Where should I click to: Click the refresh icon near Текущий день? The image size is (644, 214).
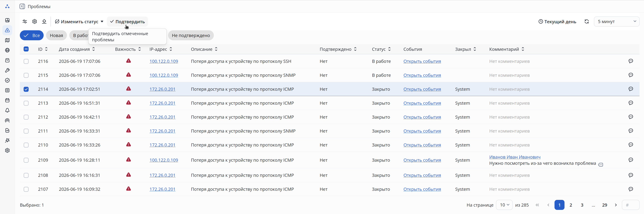[587, 22]
